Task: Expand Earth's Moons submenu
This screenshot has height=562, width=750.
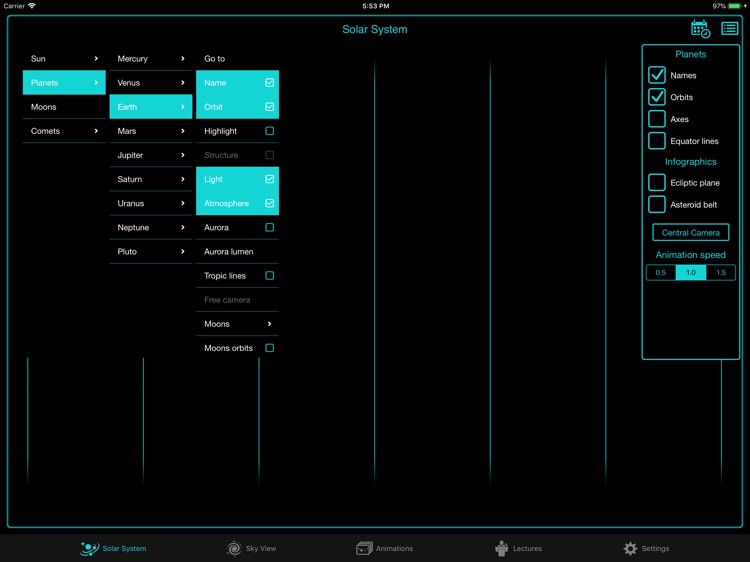Action: (x=237, y=324)
